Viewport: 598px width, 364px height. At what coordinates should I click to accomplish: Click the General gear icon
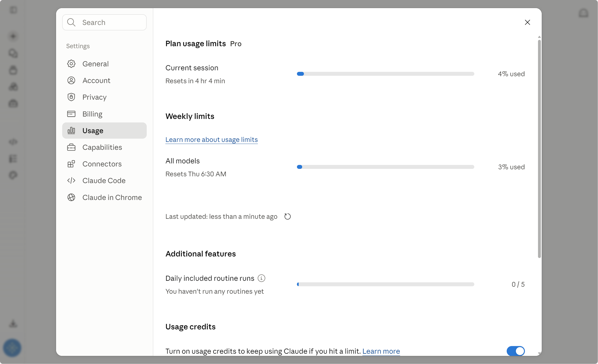tap(71, 64)
